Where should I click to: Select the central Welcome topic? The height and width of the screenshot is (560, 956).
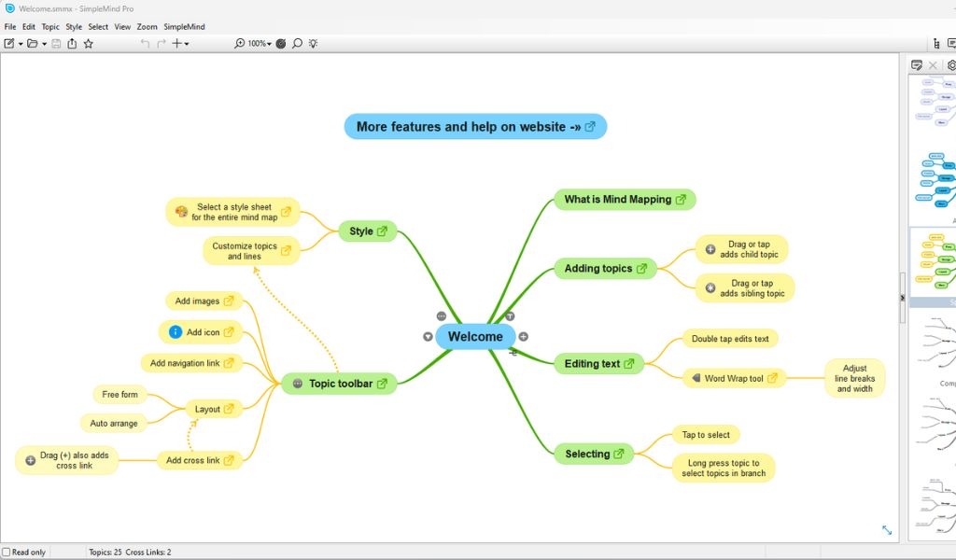point(475,336)
